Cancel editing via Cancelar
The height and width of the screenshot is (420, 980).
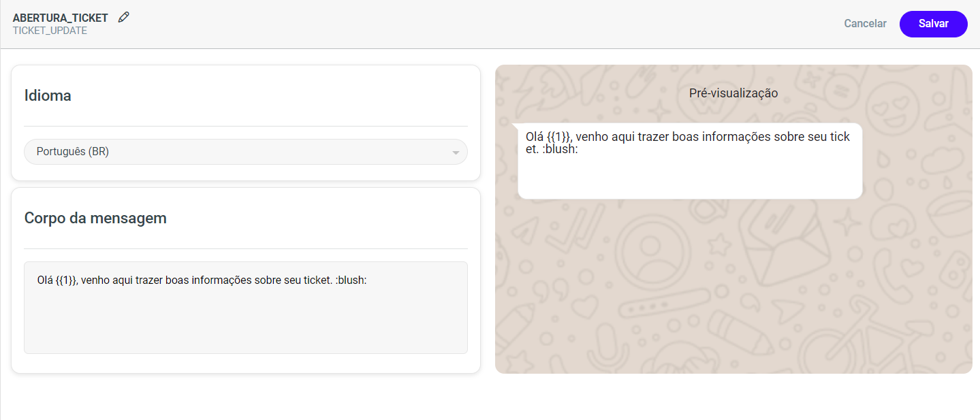[x=865, y=24]
